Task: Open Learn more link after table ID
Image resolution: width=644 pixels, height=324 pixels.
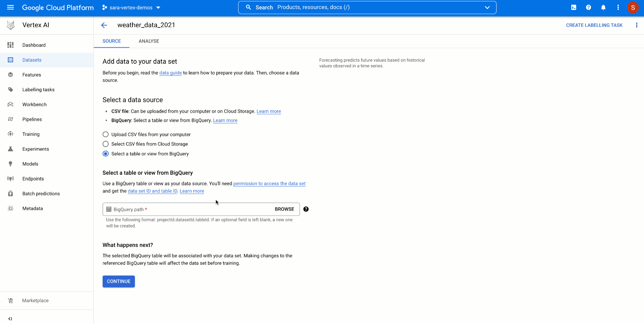Action: pos(192,191)
